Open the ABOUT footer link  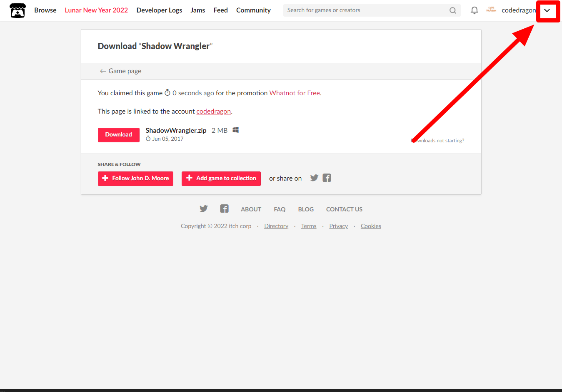(x=251, y=209)
